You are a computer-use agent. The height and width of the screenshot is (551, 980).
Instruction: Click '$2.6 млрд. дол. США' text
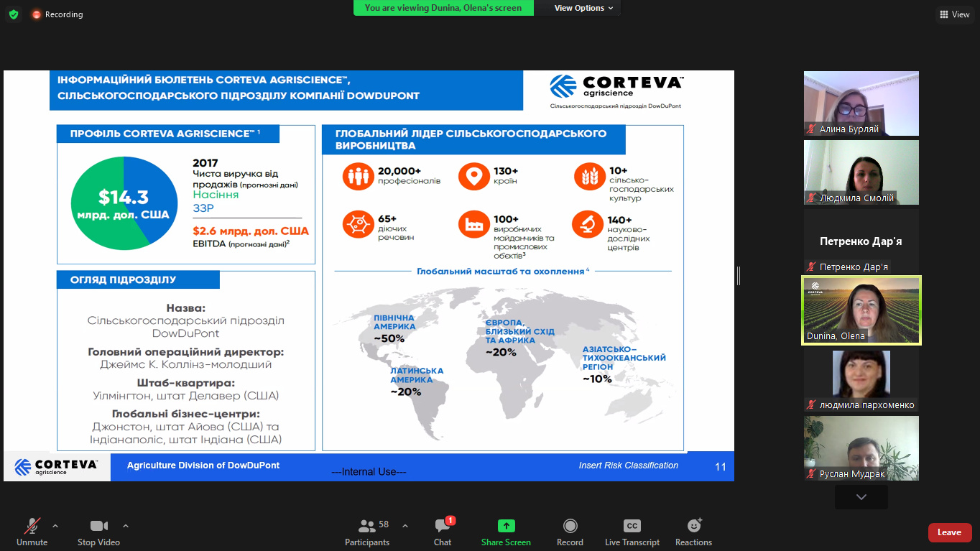(251, 231)
